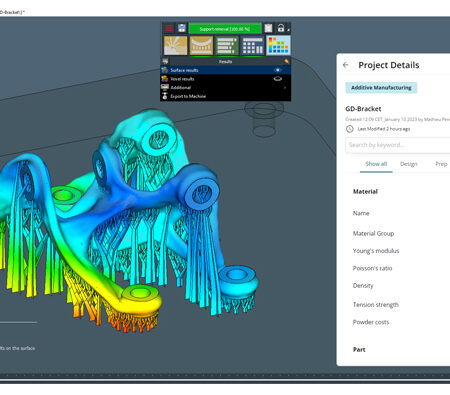This screenshot has width=450, height=395.
Task: Open the red hamburger menu icon
Action: pyautogui.click(x=169, y=28)
